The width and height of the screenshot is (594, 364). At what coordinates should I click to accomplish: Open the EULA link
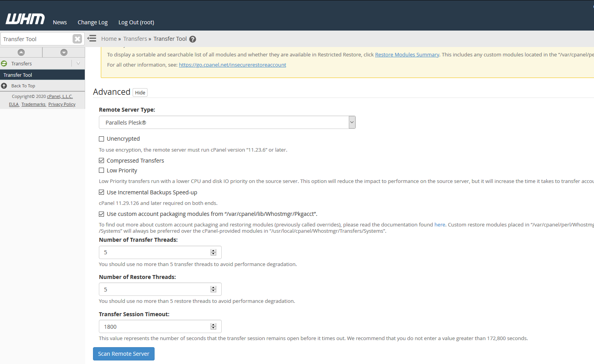pyautogui.click(x=14, y=104)
